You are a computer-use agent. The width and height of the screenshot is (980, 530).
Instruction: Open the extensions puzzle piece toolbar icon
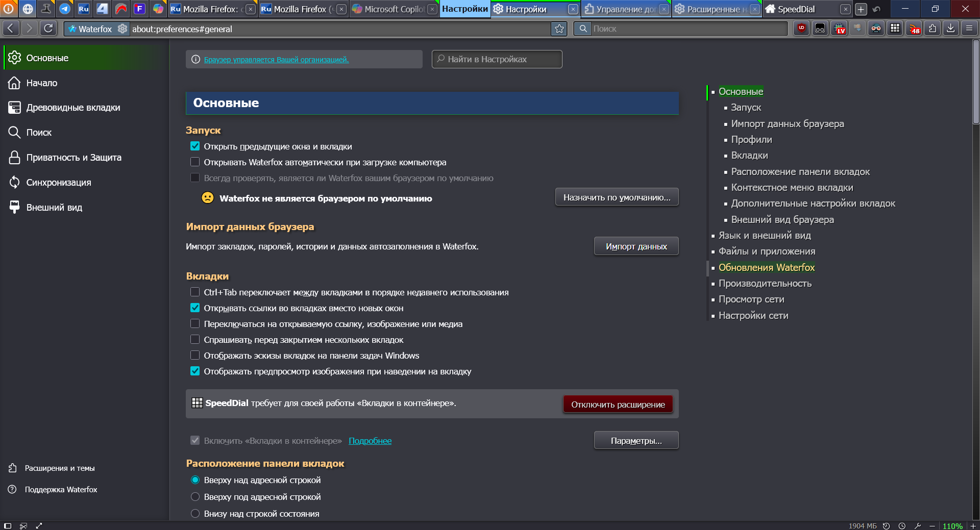(933, 29)
